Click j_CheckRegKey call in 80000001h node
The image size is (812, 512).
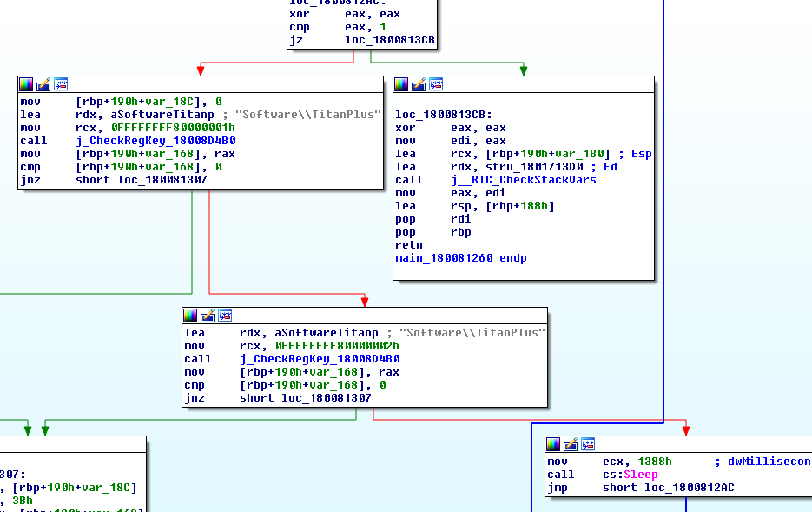155,141
